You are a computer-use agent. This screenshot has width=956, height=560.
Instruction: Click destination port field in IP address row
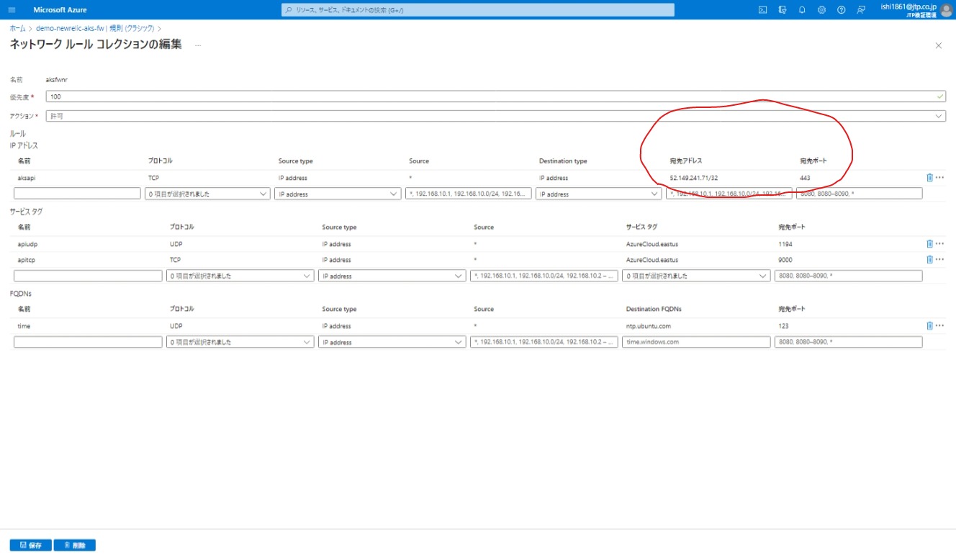coord(859,194)
